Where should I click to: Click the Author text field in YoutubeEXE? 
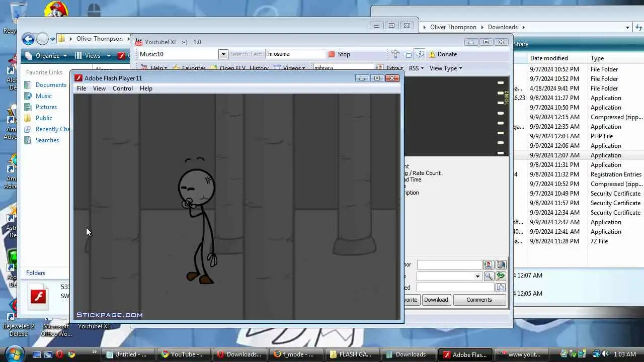449,265
